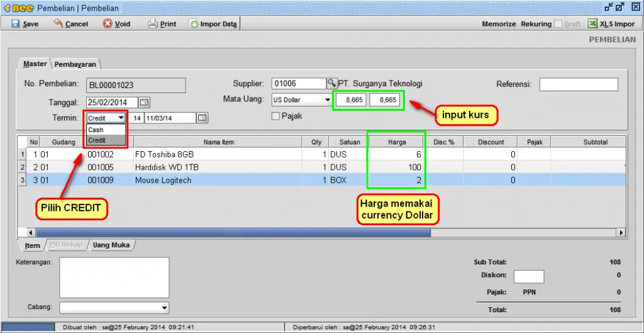Click the XLS Impor icon

click(x=592, y=24)
